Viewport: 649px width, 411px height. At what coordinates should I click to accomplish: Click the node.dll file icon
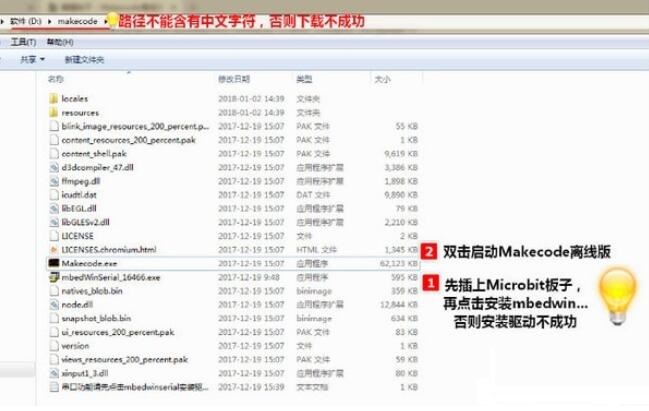(x=54, y=304)
